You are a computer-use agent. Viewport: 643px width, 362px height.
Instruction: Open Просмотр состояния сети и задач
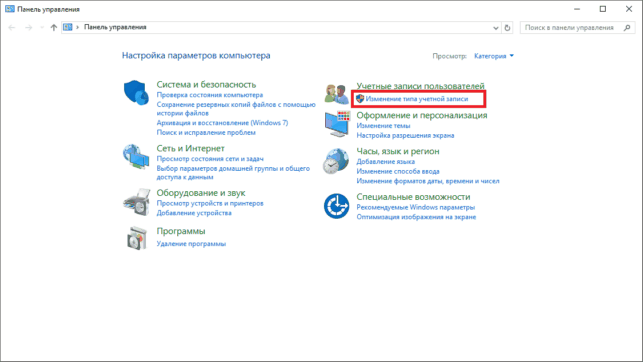[210, 159]
